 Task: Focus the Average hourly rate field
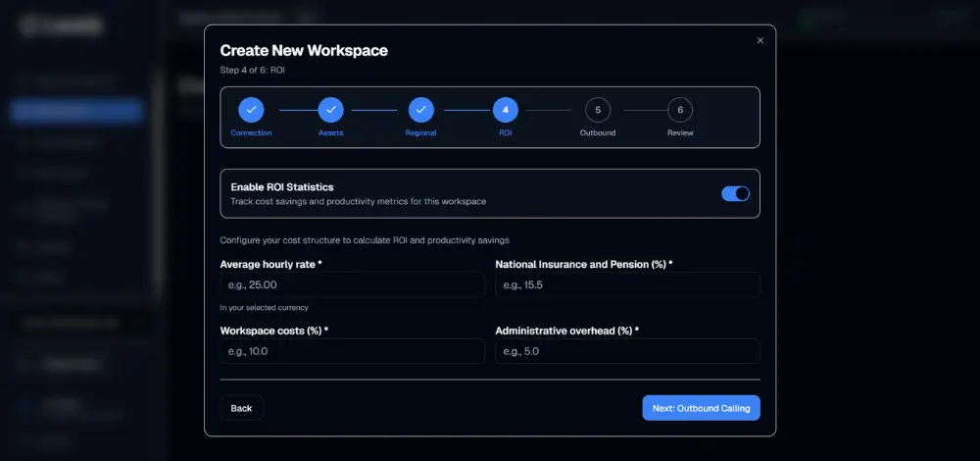[353, 284]
